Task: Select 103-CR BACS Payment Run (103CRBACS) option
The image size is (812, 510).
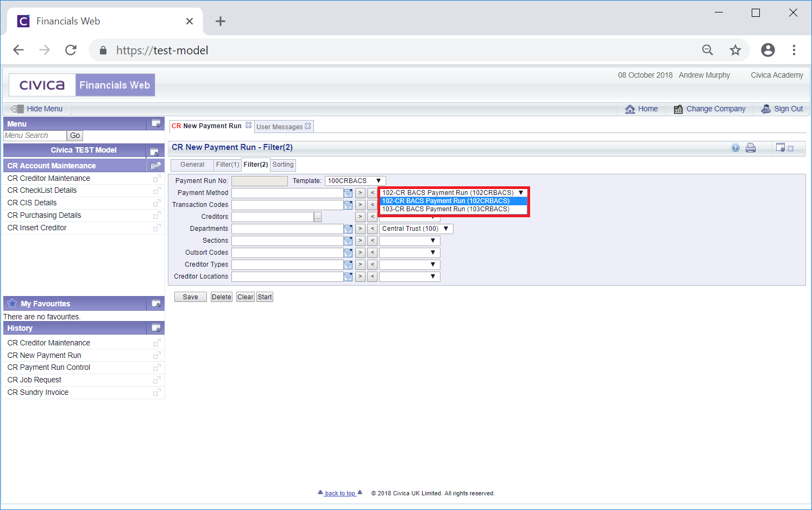Action: 454,209
